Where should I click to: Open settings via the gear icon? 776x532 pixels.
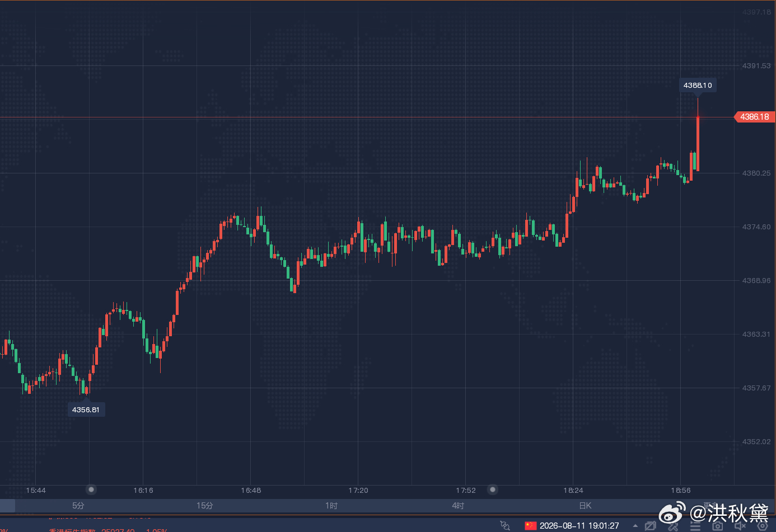[762, 526]
